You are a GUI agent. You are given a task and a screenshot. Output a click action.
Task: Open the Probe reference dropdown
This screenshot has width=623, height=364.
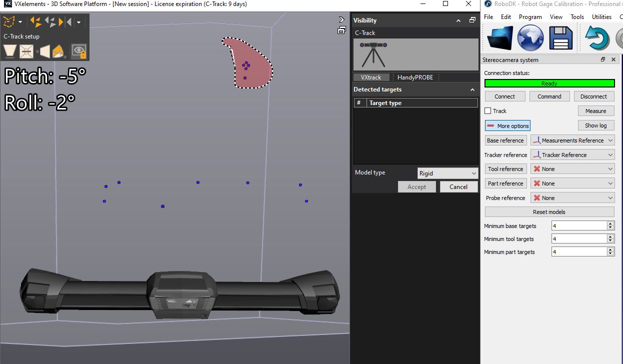tap(572, 197)
